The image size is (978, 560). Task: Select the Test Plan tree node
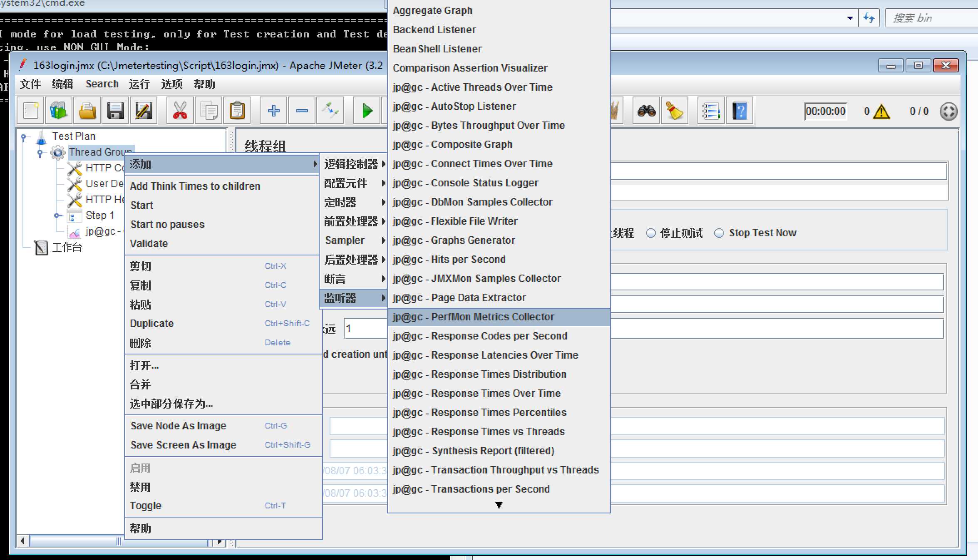click(x=74, y=136)
